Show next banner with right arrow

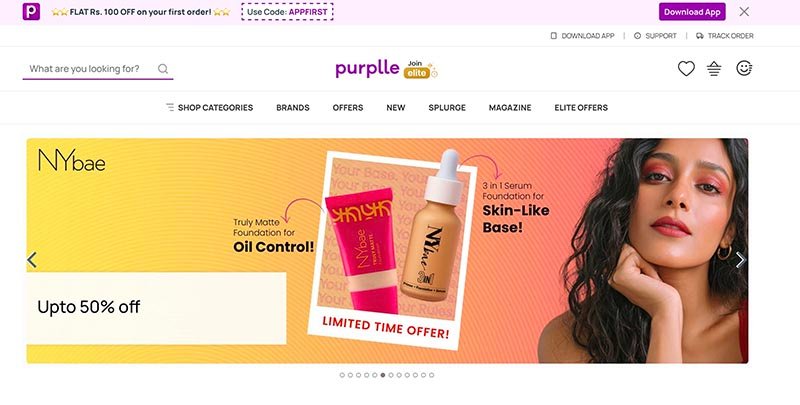pos(740,260)
